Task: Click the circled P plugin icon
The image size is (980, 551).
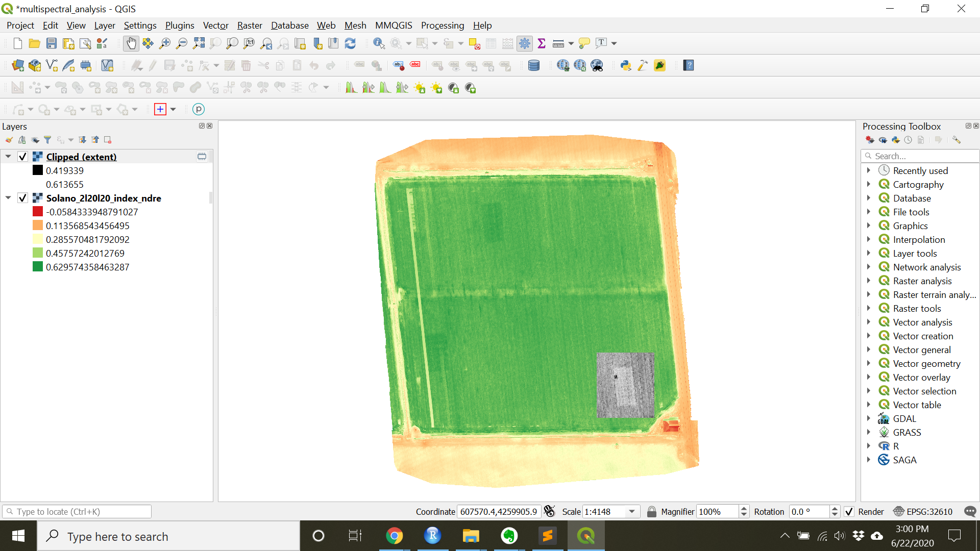Action: pyautogui.click(x=199, y=109)
